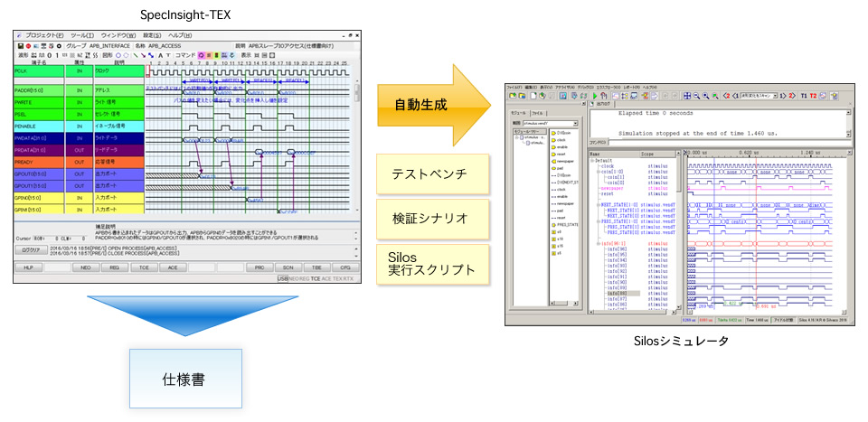Click the orange-highlighted command icon
Image resolution: width=868 pixels, height=422 pixels.
coord(209,55)
